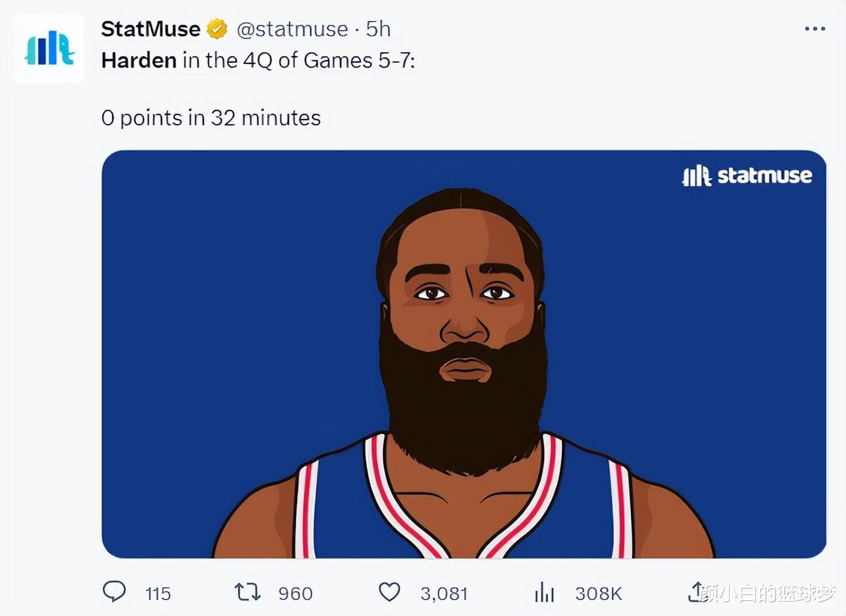
Task: Open the three-dot more options menu
Action: (x=815, y=29)
